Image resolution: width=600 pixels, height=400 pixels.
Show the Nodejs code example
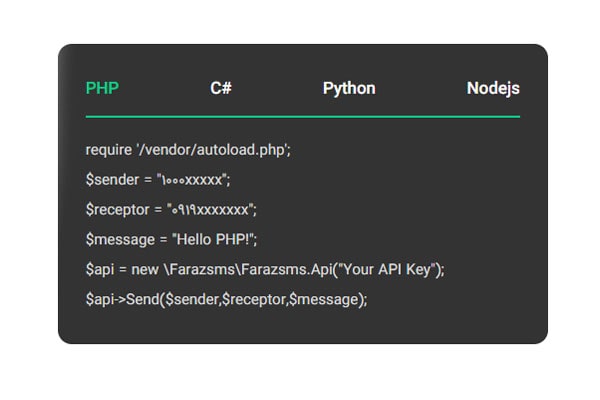pos(493,89)
